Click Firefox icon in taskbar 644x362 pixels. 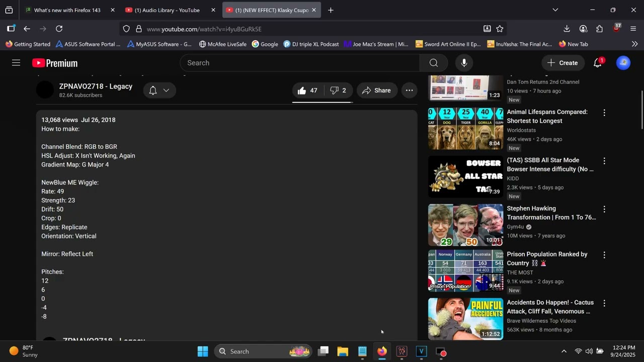click(382, 351)
